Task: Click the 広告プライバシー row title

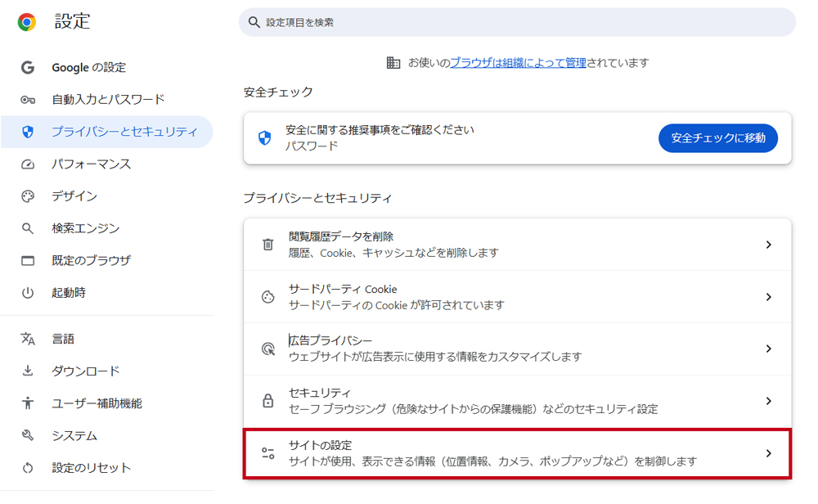Action: pyautogui.click(x=330, y=340)
